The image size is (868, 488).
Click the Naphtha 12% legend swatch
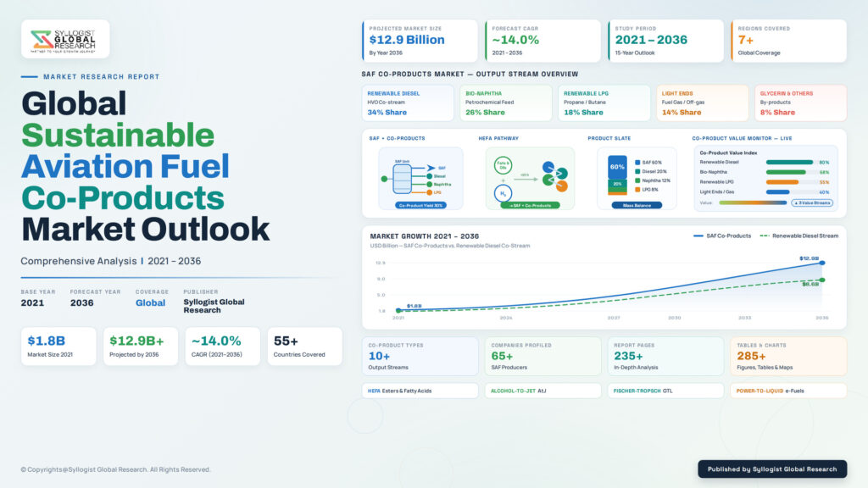coord(637,180)
